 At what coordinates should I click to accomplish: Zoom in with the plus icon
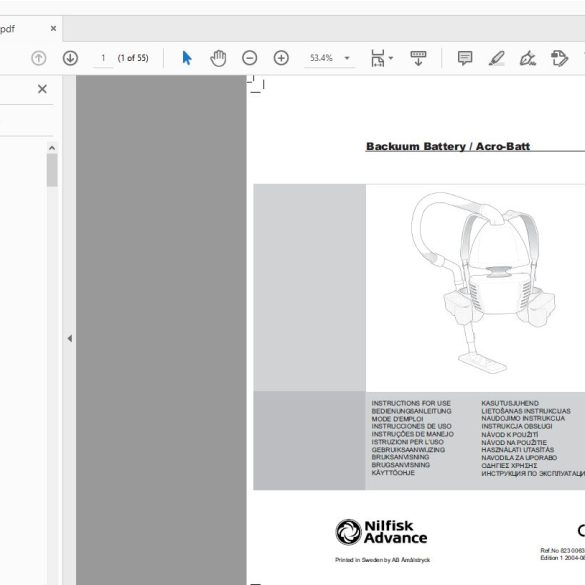(281, 58)
